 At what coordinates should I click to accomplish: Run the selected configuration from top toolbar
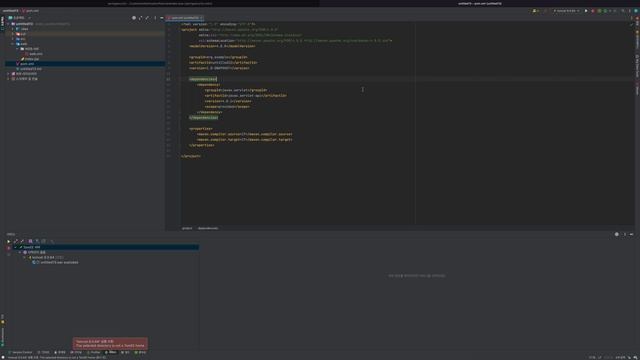(x=586, y=11)
